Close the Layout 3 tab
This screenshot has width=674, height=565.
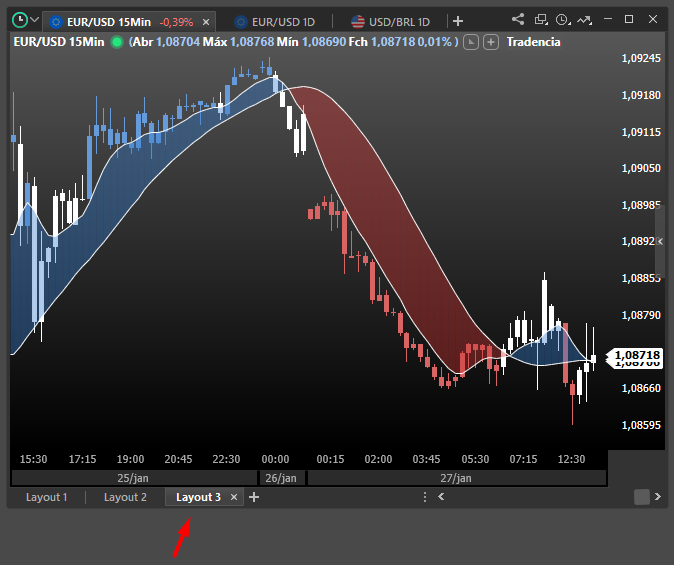234,497
